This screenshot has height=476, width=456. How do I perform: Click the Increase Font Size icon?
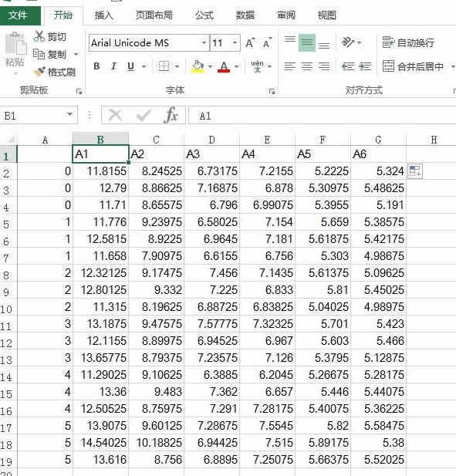(250, 42)
